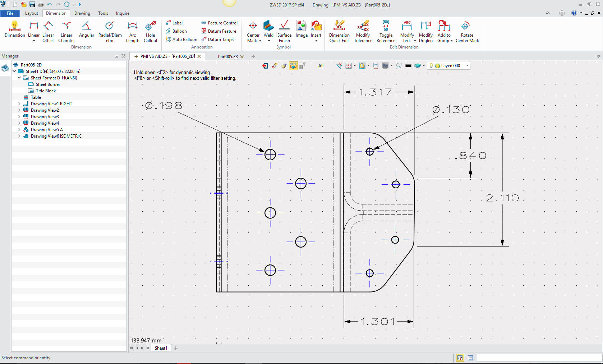Click the eraser icon in the view toolbar

(x=275, y=66)
